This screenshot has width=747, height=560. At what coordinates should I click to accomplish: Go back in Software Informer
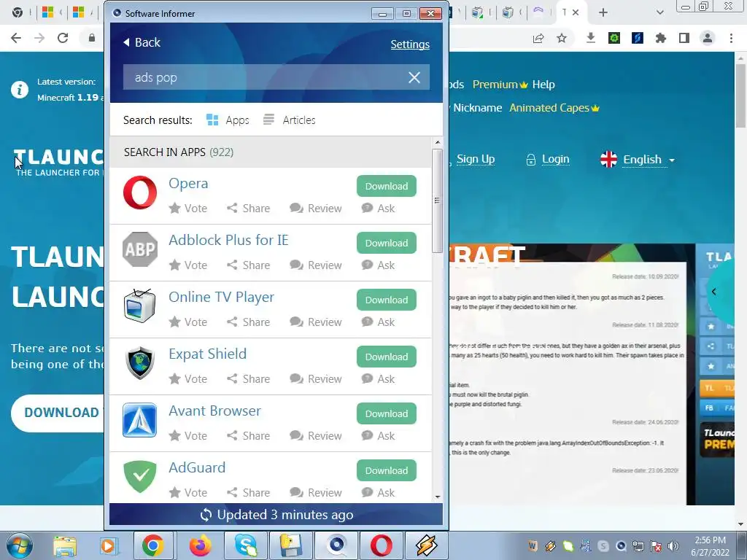pyautogui.click(x=142, y=42)
